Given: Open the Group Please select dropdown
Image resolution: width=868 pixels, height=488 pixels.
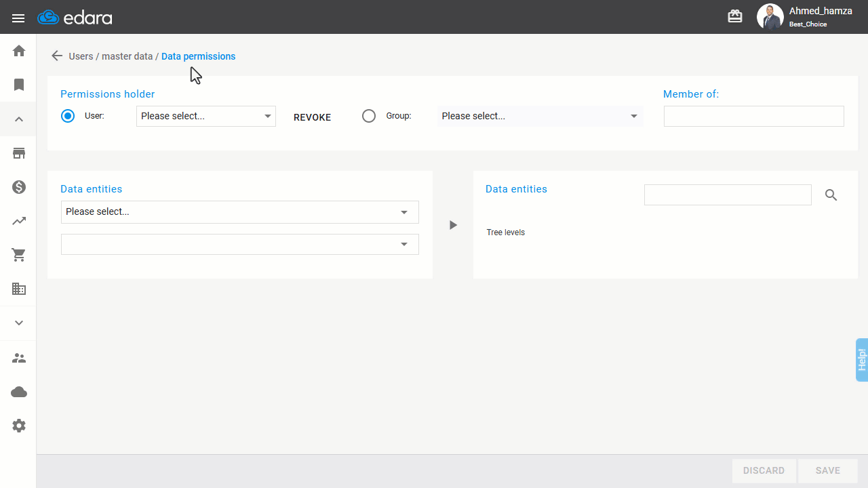Looking at the screenshot, I should (x=540, y=116).
